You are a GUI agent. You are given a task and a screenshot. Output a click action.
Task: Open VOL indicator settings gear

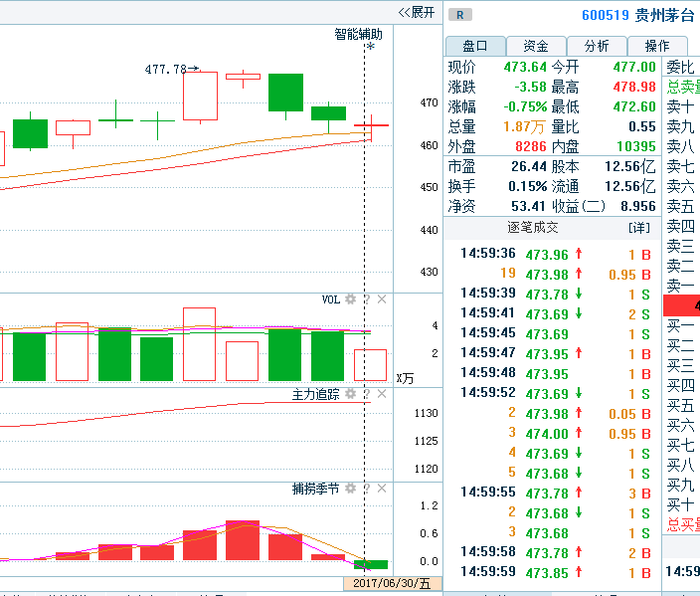pyautogui.click(x=350, y=299)
